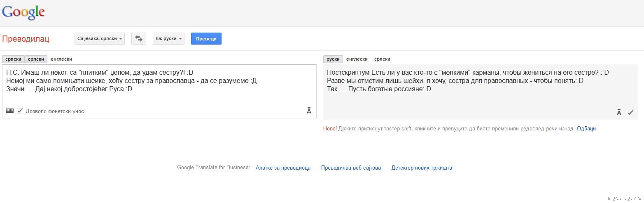Click the checkmark icon to rate translation
Image resolution: width=644 pixels, height=203 pixels.
[630, 112]
